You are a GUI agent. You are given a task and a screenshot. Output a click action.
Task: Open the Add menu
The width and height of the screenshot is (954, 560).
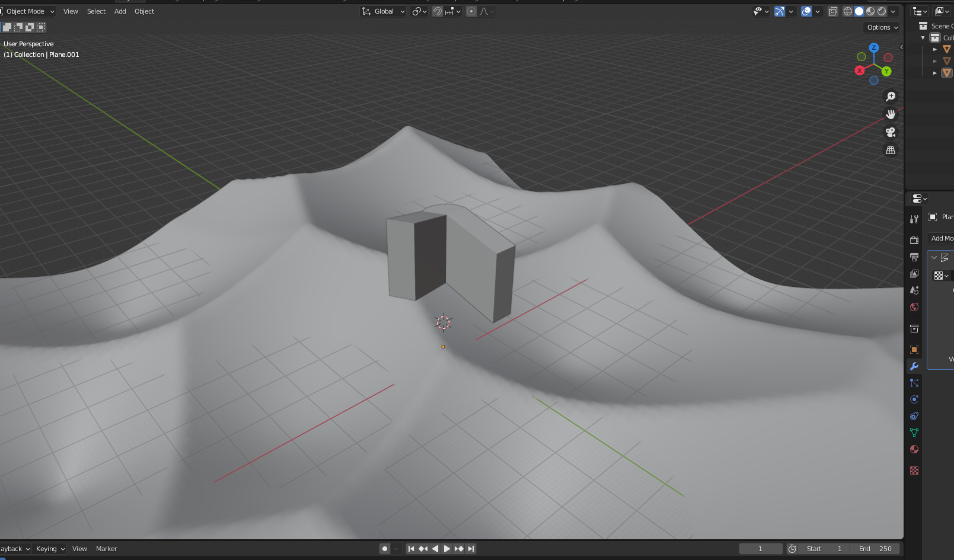coord(120,11)
